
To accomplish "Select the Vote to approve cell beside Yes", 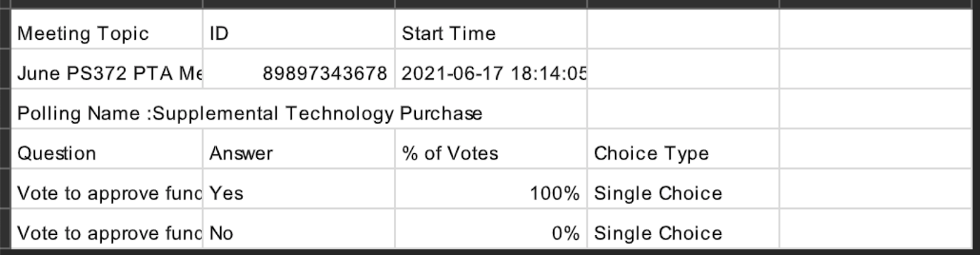I will (107, 188).
